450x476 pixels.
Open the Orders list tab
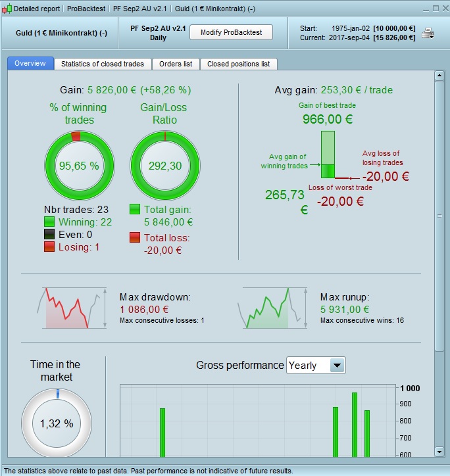point(176,64)
